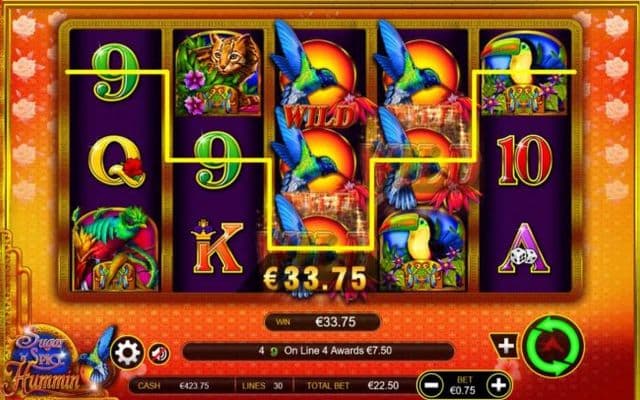Increase the bet with plus button
The width and height of the screenshot is (640, 400).
(498, 385)
